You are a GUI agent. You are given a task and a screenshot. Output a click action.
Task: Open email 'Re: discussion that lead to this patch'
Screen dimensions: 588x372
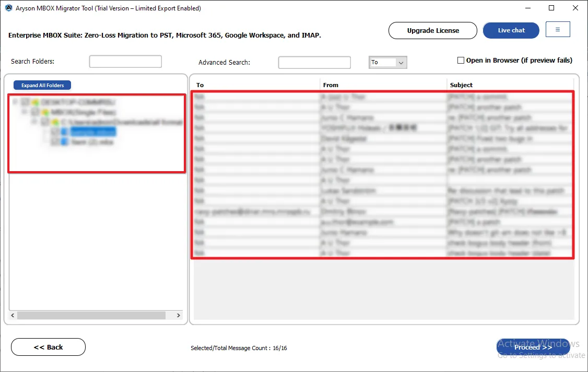(506, 190)
